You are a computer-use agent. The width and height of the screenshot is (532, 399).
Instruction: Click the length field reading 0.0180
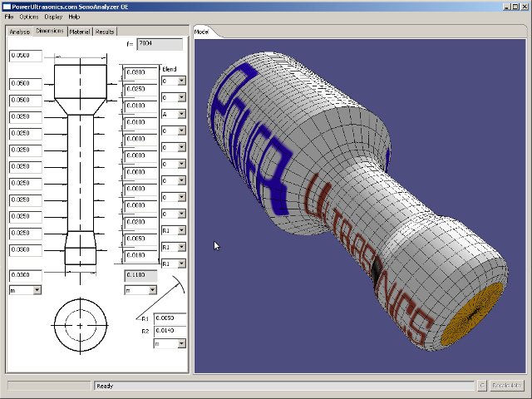(x=140, y=255)
